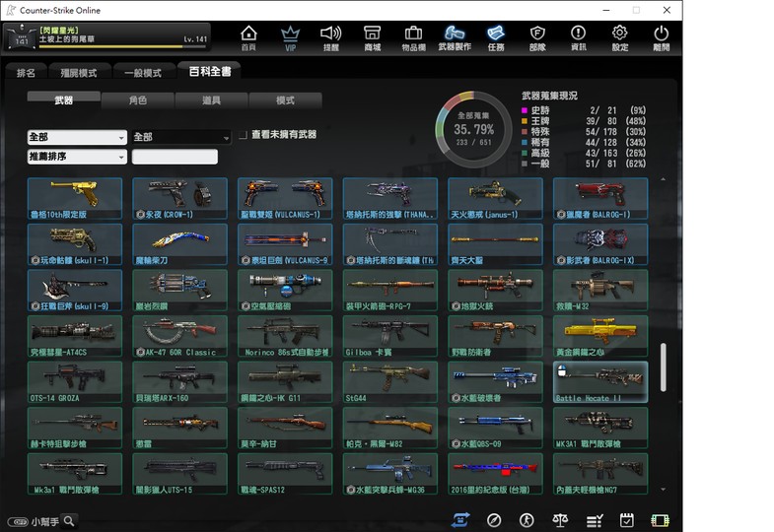Image resolution: width=774 pixels, height=532 pixels.
Task: Open the 部隊 clan shield icon
Action: [x=537, y=38]
